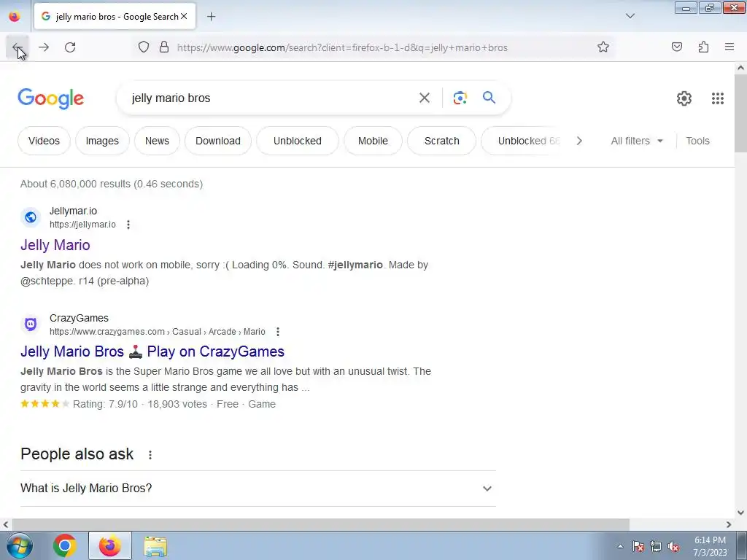Reload the current page
This screenshot has height=560, width=747.
point(70,47)
